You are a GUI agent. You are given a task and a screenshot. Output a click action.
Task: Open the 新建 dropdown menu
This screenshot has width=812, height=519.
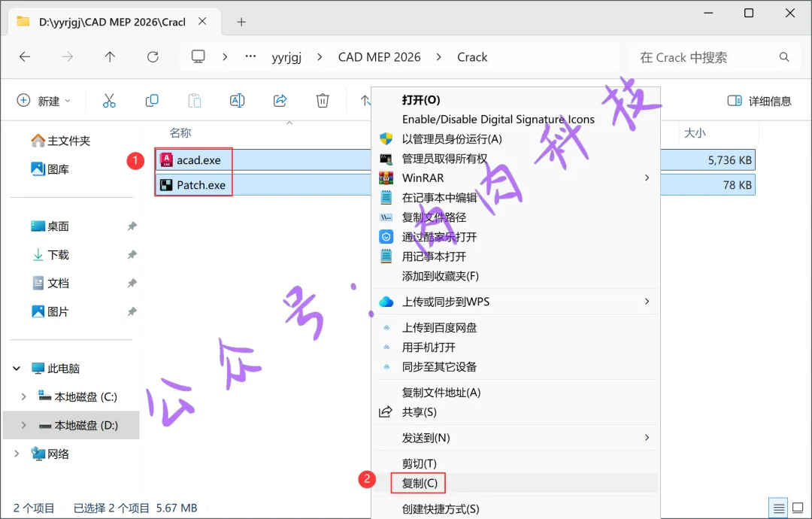(x=44, y=101)
